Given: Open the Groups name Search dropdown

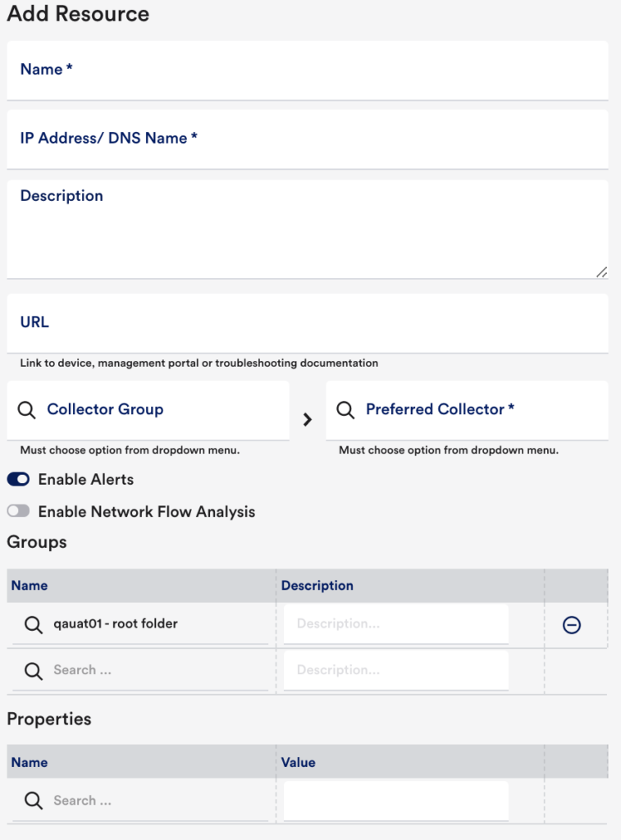Looking at the screenshot, I should coord(140,670).
